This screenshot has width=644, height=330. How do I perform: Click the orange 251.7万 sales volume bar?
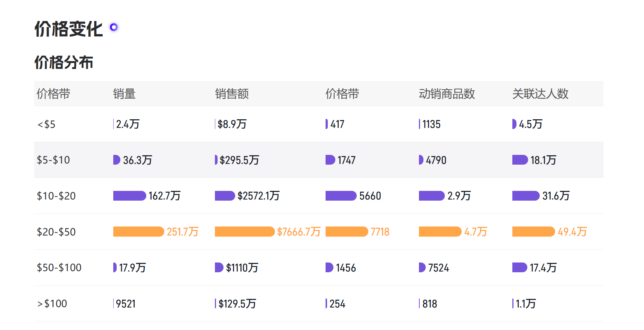pyautogui.click(x=138, y=232)
